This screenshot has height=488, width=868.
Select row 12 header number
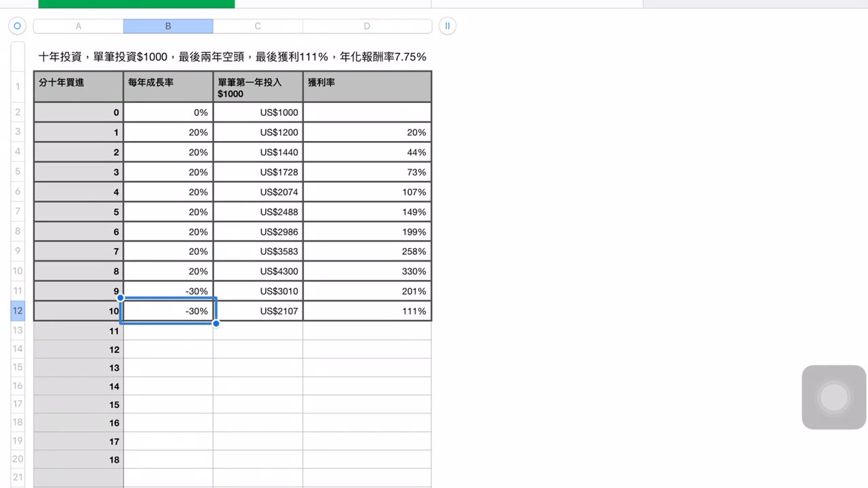pyautogui.click(x=18, y=311)
